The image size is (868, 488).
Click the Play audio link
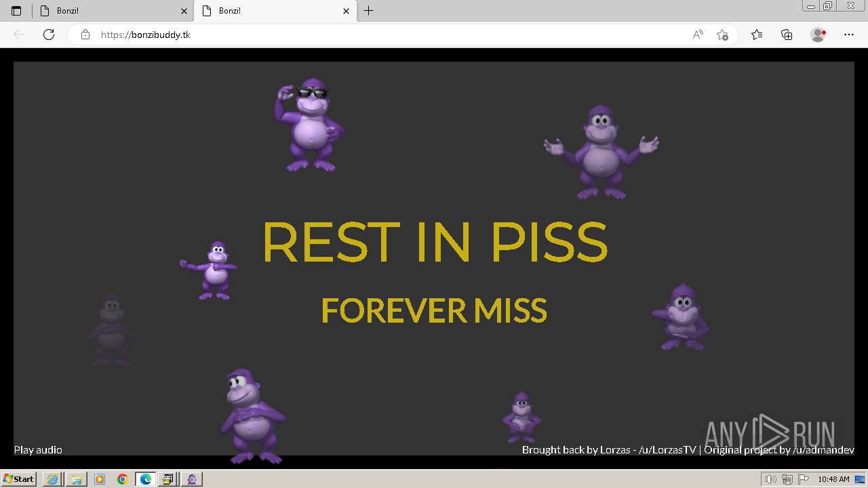pos(38,449)
